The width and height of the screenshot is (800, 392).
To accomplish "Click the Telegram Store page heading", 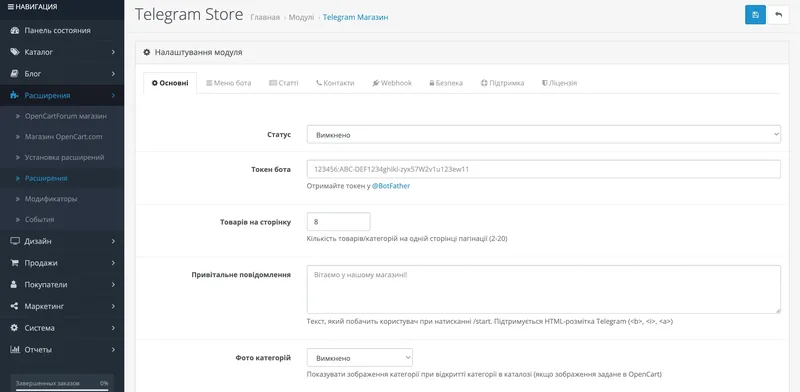I will click(189, 15).
